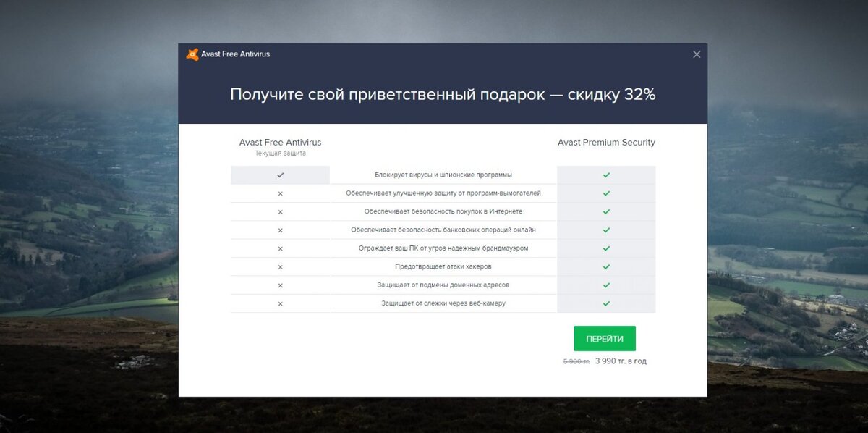The width and height of the screenshot is (868, 433).
Task: Click the 'Avast Premium Security' column header
Action: tap(606, 143)
